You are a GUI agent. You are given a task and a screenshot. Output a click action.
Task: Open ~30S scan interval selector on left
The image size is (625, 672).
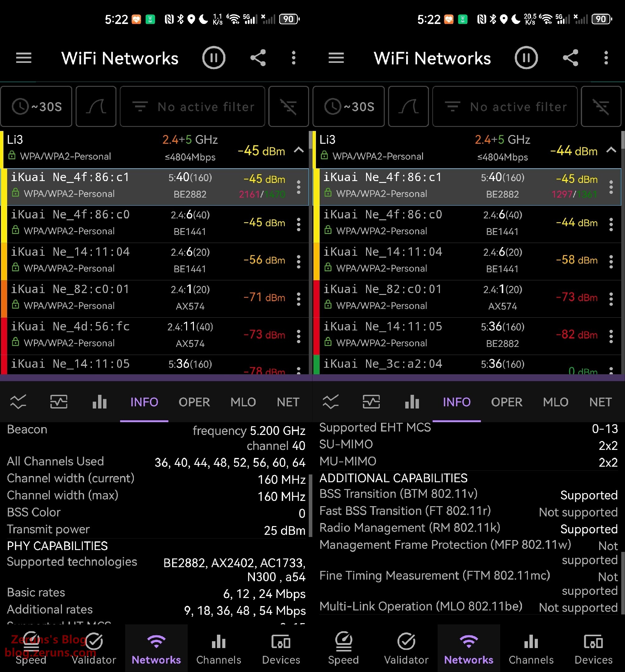point(36,106)
